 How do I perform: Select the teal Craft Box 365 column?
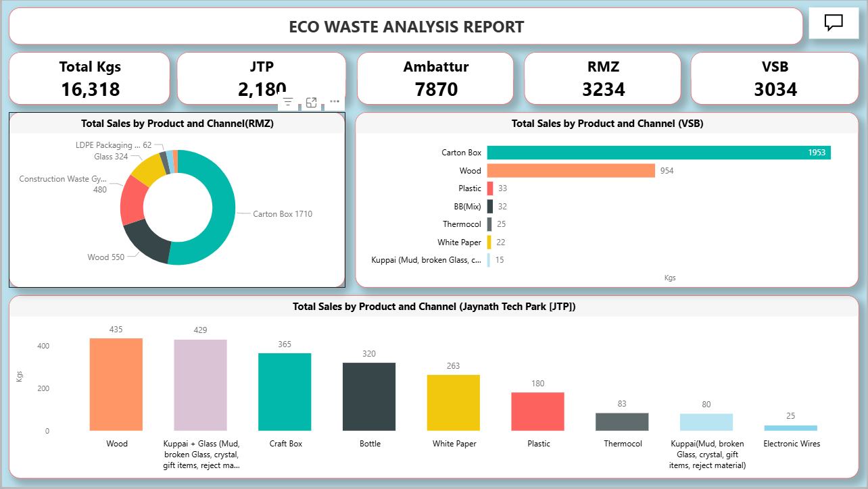pos(285,392)
